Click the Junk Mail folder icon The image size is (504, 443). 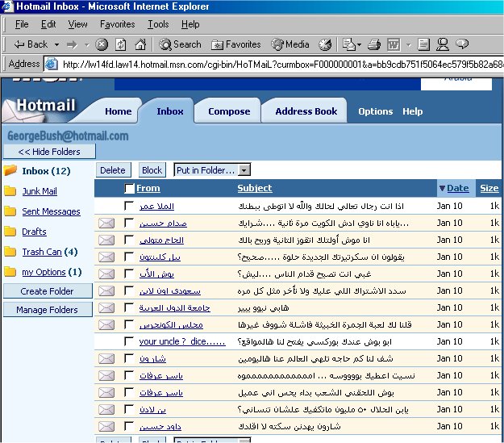pos(10,191)
